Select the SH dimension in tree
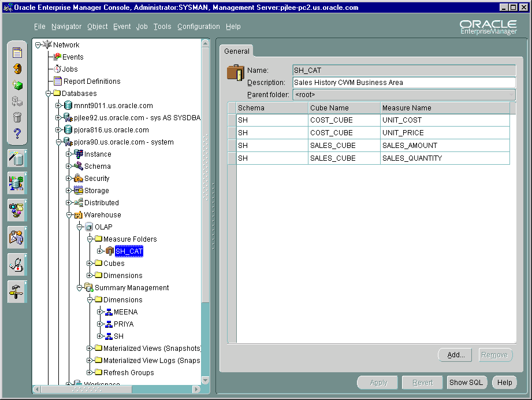This screenshot has height=400, width=532. (x=118, y=336)
